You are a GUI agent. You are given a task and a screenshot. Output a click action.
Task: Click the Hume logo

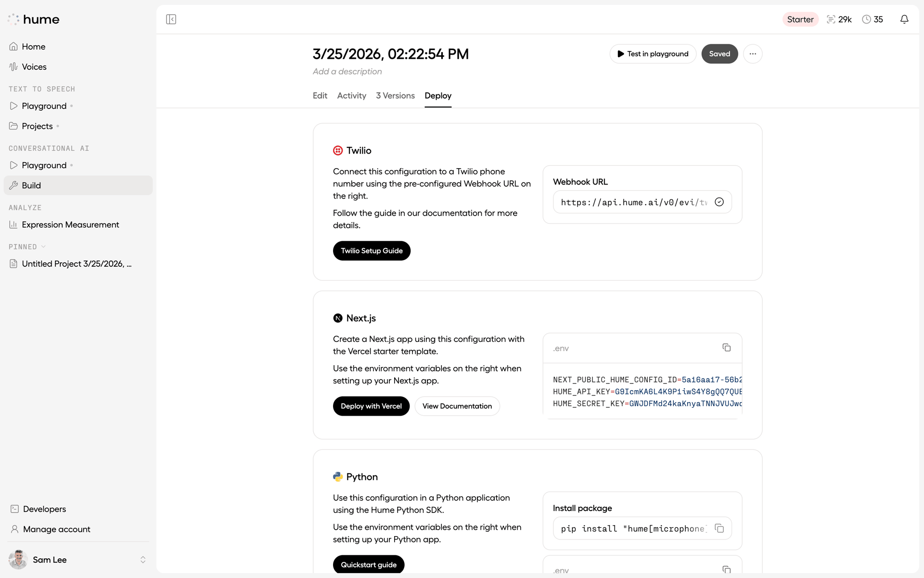[34, 19]
